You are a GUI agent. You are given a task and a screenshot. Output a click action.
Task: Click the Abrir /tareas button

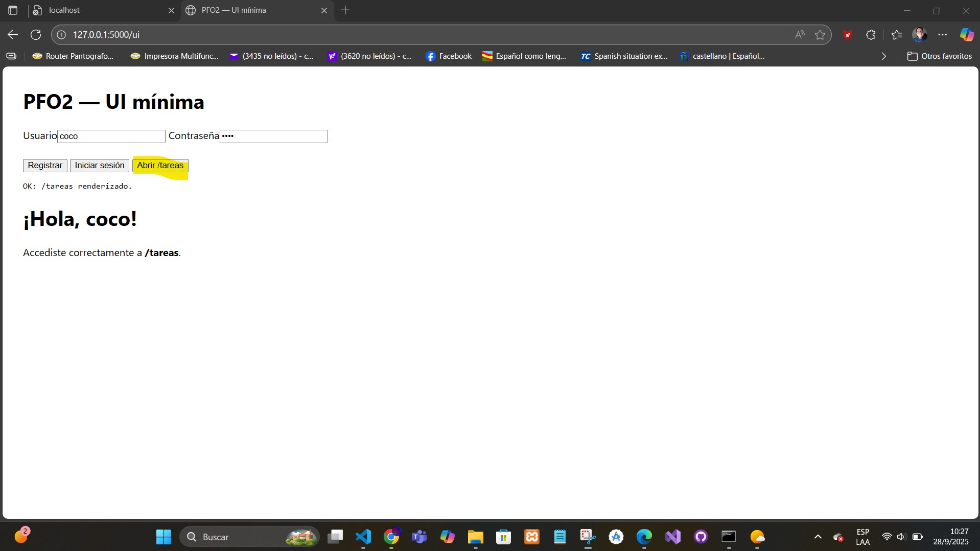[x=160, y=166]
